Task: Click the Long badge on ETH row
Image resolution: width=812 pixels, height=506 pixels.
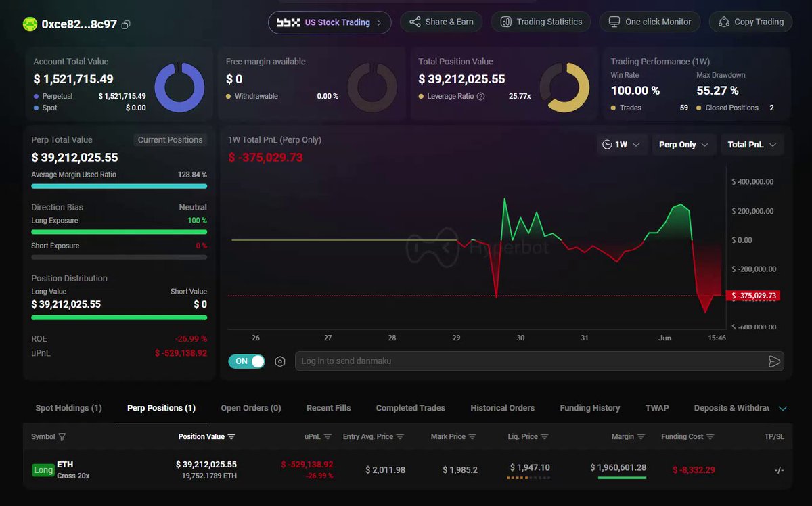Action: [43, 469]
